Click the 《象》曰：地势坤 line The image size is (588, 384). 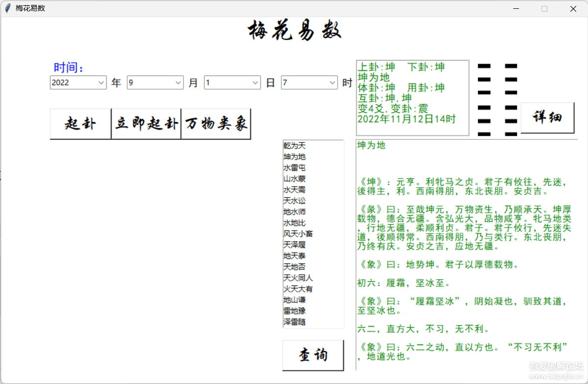pos(438,265)
